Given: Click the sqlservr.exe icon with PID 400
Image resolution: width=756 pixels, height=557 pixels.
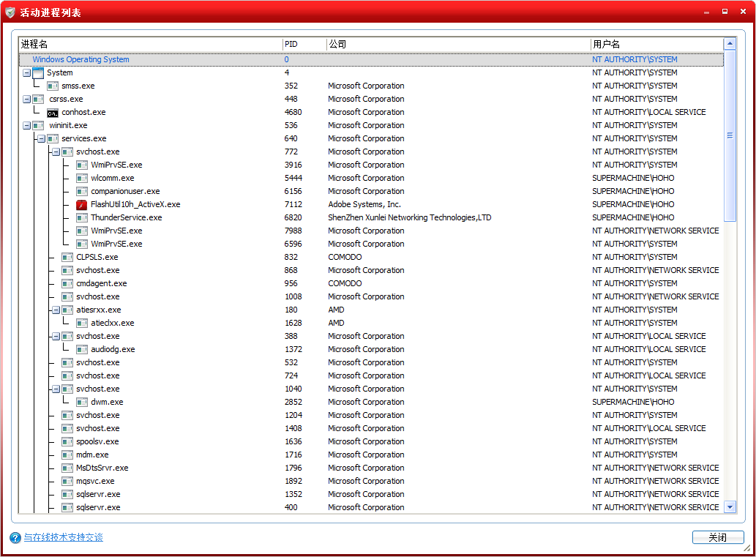Looking at the screenshot, I should click(x=67, y=507).
